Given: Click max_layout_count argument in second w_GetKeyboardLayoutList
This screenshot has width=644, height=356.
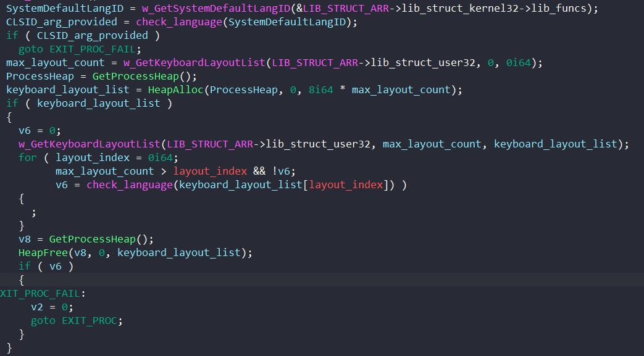Looking at the screenshot, I should click(x=432, y=144).
